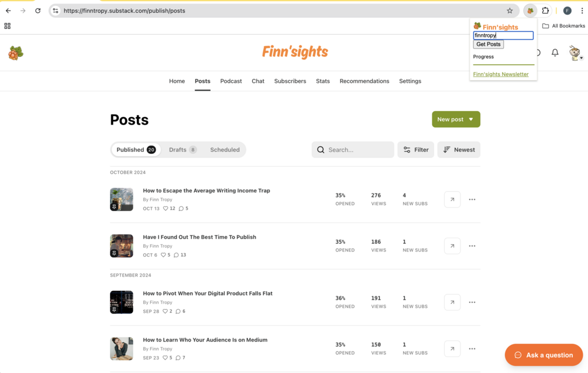Click the likes heart on the Sep 28 post
The height and width of the screenshot is (373, 588).
[165, 311]
